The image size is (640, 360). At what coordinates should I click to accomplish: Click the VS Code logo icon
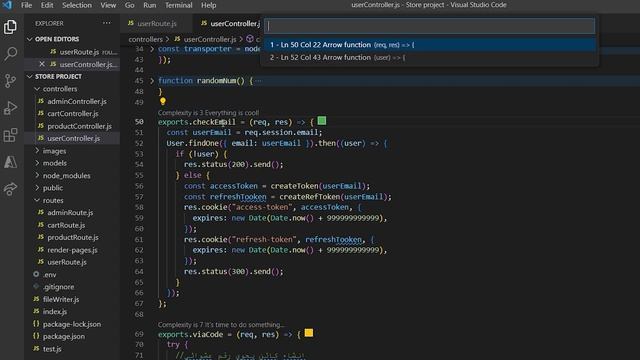point(7,5)
